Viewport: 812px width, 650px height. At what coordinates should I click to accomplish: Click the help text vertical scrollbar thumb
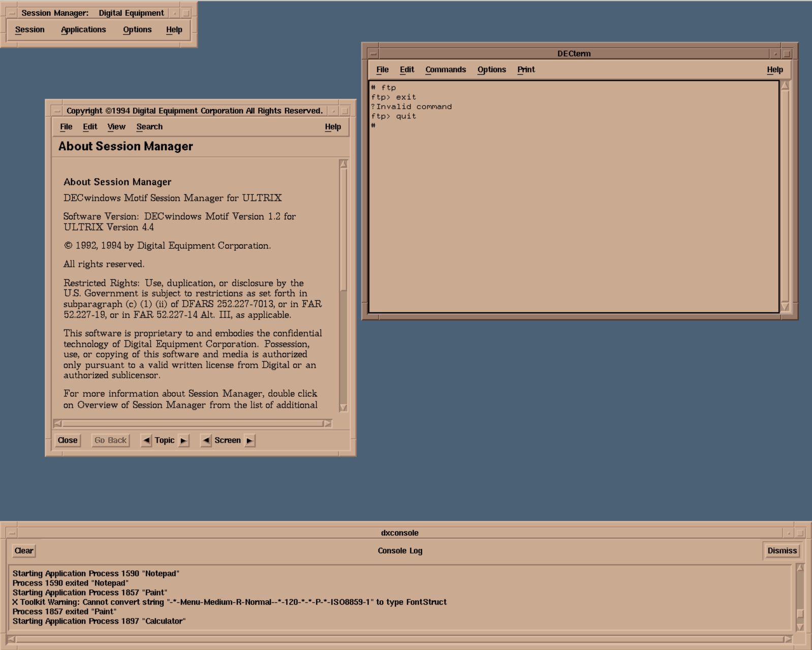[x=343, y=229]
